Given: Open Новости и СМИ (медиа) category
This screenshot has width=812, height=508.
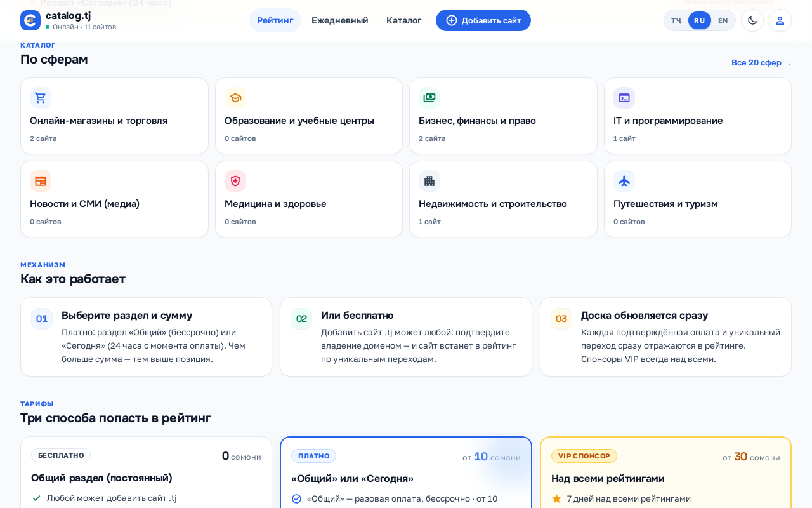Looking at the screenshot, I should click(114, 199).
